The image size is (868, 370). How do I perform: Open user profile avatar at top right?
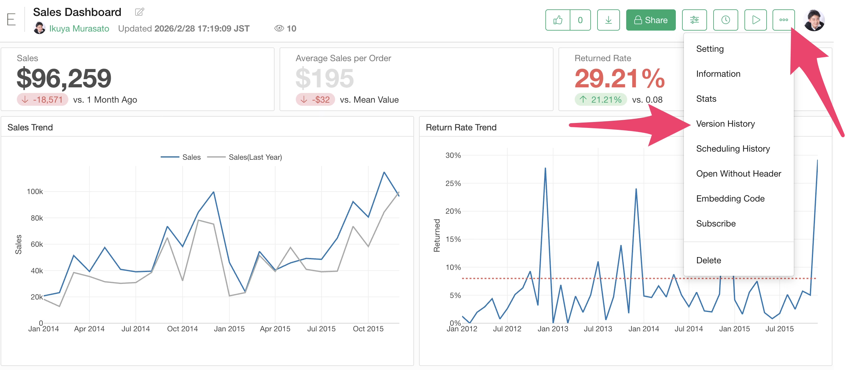click(x=814, y=20)
